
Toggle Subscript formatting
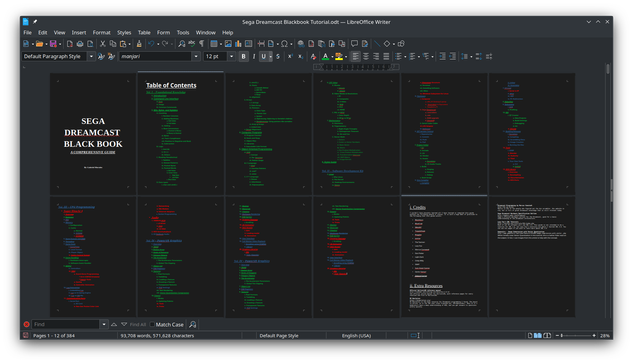point(300,57)
